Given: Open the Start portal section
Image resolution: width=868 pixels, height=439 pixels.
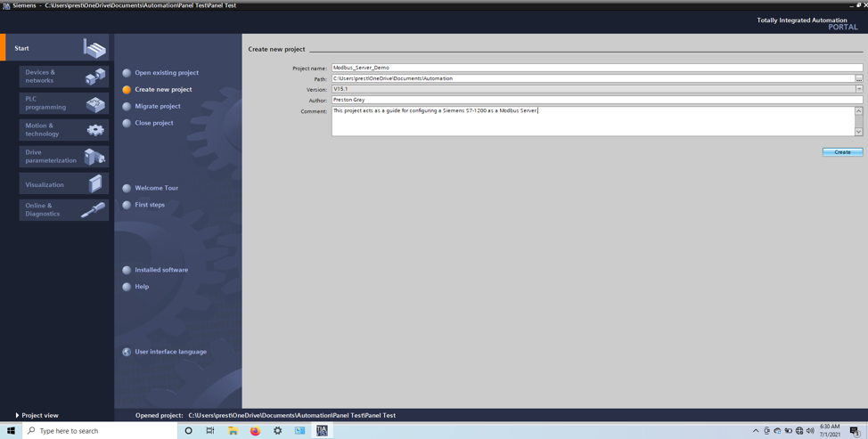Looking at the screenshot, I should click(x=55, y=47).
